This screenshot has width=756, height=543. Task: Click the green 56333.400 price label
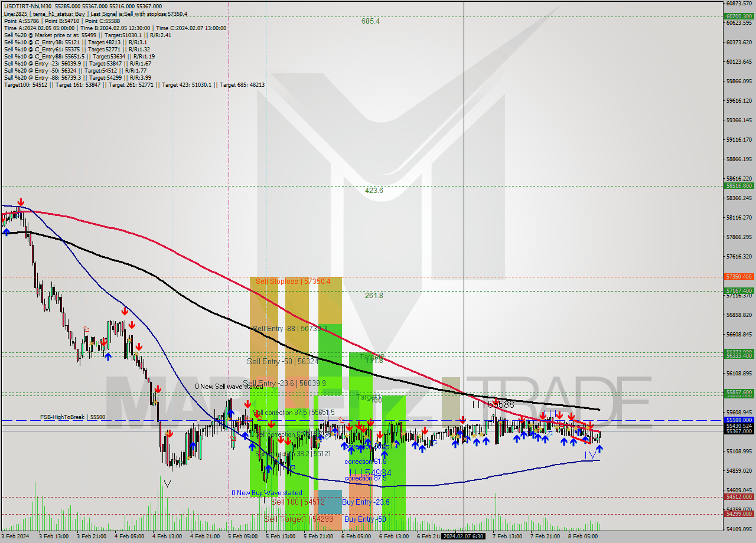click(738, 355)
